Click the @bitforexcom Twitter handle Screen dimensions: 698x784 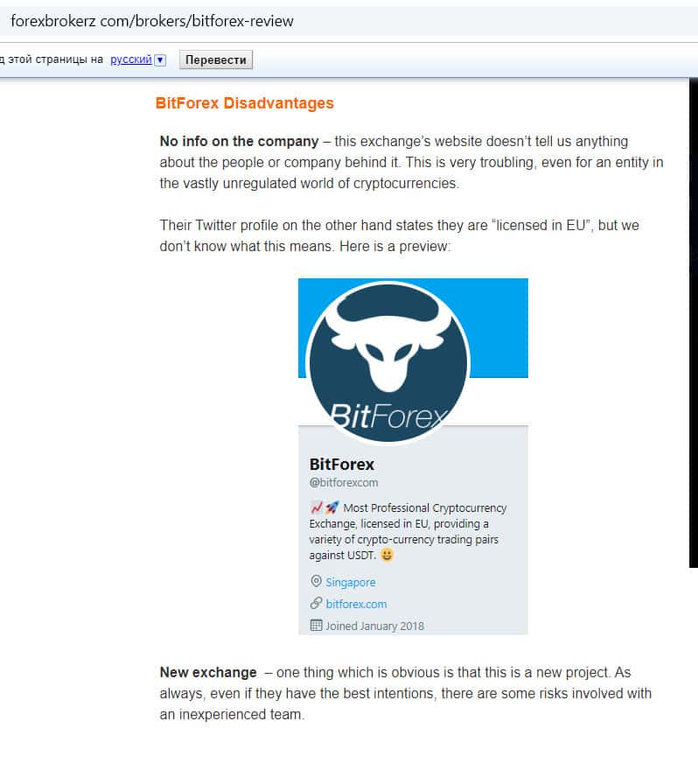click(x=344, y=482)
